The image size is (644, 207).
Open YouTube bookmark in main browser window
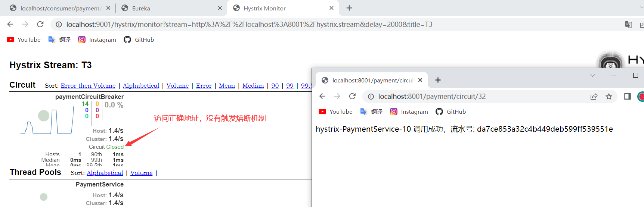coord(24,40)
